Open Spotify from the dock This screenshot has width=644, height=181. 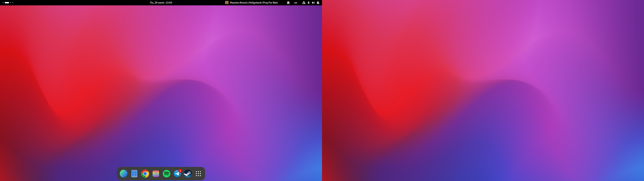(167, 173)
